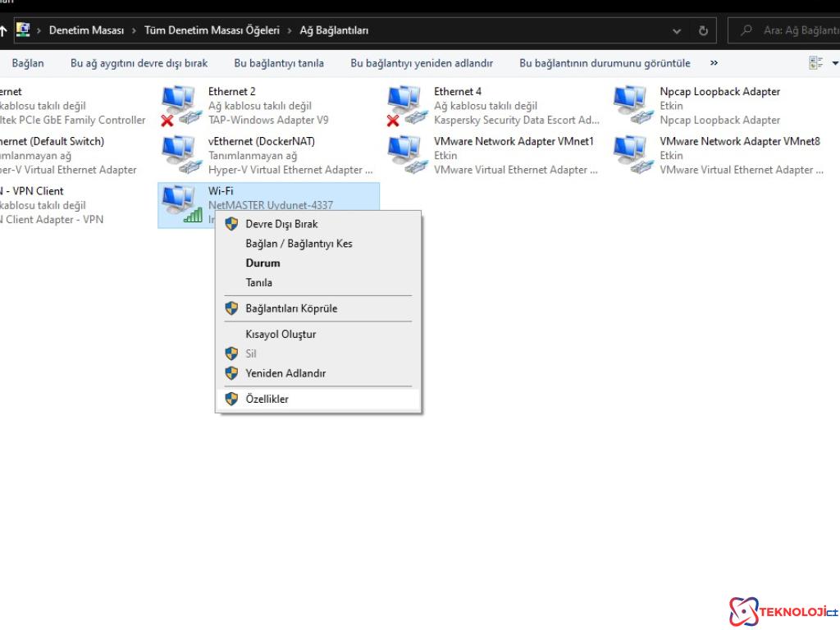Click the refresh icon in address bar

(x=703, y=30)
